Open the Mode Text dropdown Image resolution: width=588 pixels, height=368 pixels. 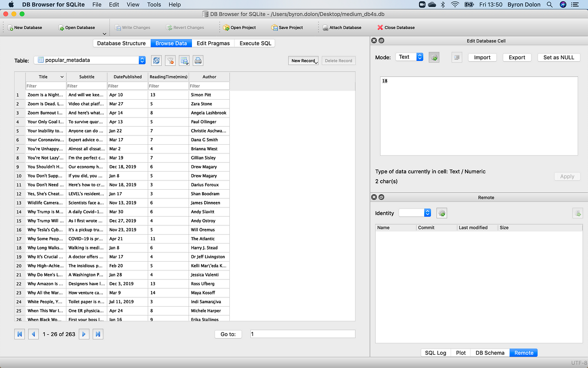pos(409,57)
